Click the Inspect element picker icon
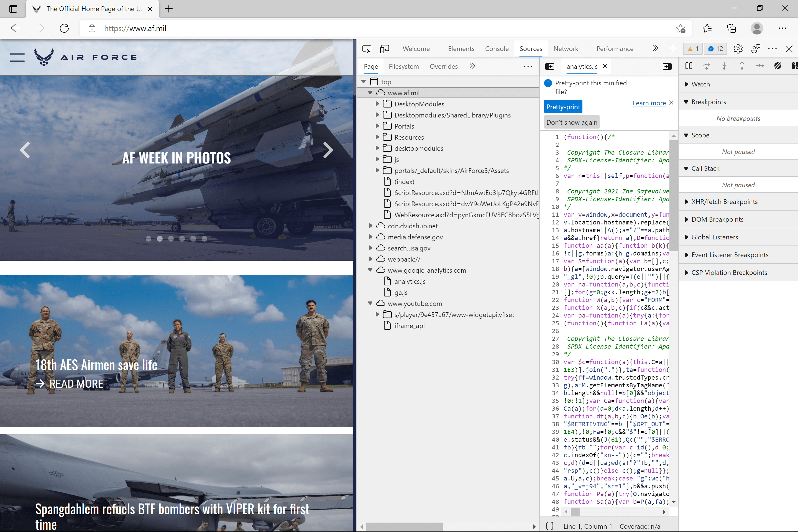Image resolution: width=798 pixels, height=532 pixels. [366, 49]
